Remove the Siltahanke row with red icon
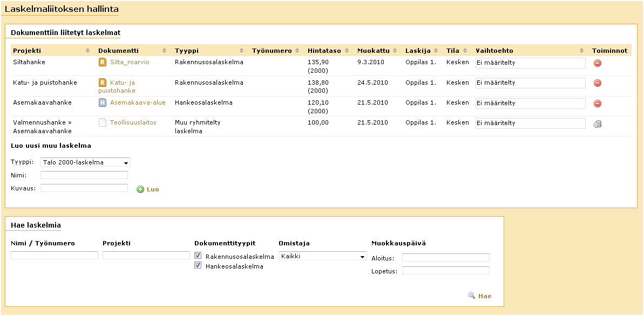 pos(598,63)
